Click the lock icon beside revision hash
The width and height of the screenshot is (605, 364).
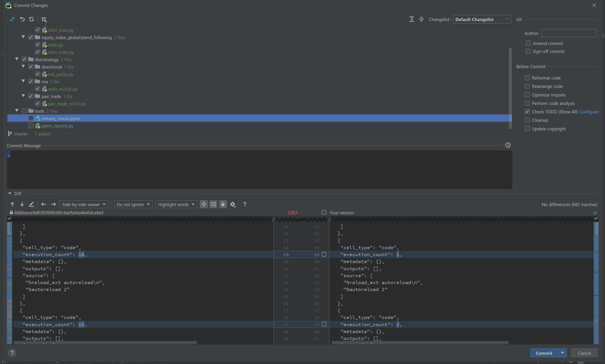point(11,212)
